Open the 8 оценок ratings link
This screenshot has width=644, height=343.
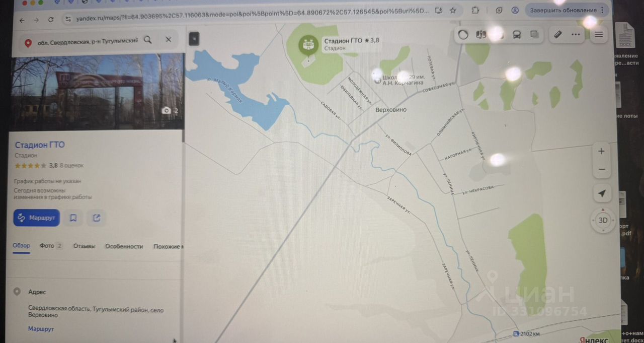tap(71, 165)
